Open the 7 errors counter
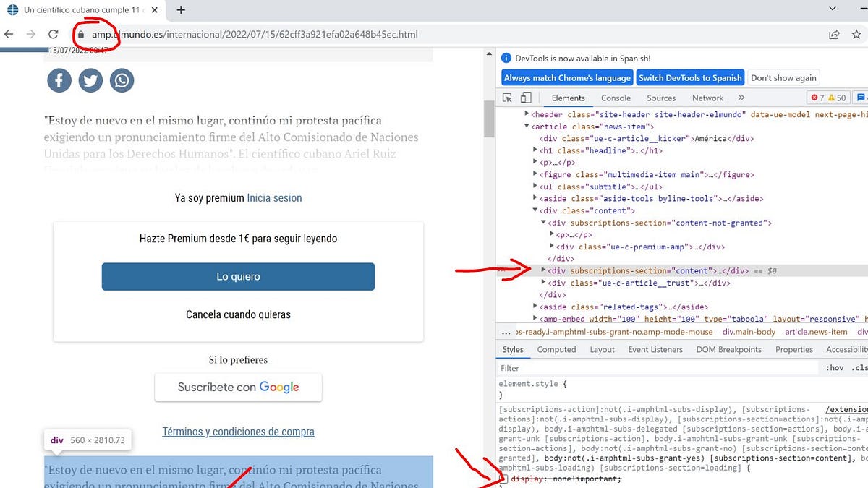Image resolution: width=868 pixels, height=488 pixels. 818,98
